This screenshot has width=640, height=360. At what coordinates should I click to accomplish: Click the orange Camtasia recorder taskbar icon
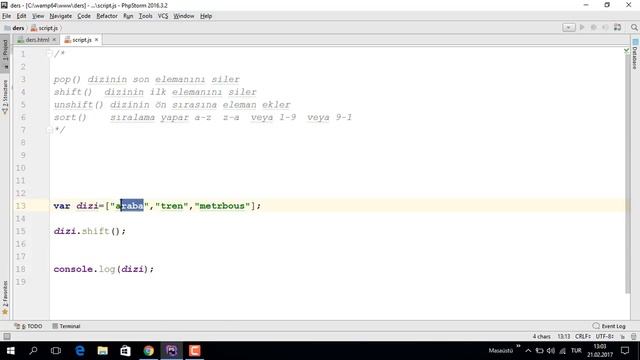[194, 351]
